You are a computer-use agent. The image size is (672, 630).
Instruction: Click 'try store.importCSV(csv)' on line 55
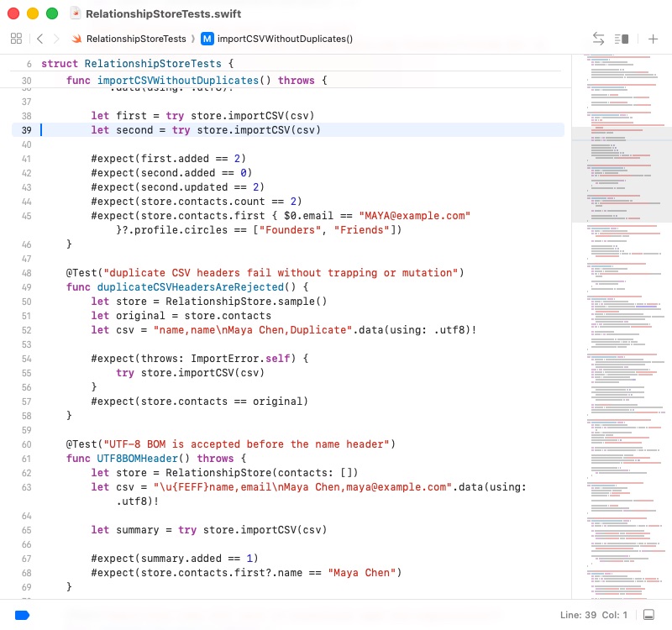tap(191, 373)
